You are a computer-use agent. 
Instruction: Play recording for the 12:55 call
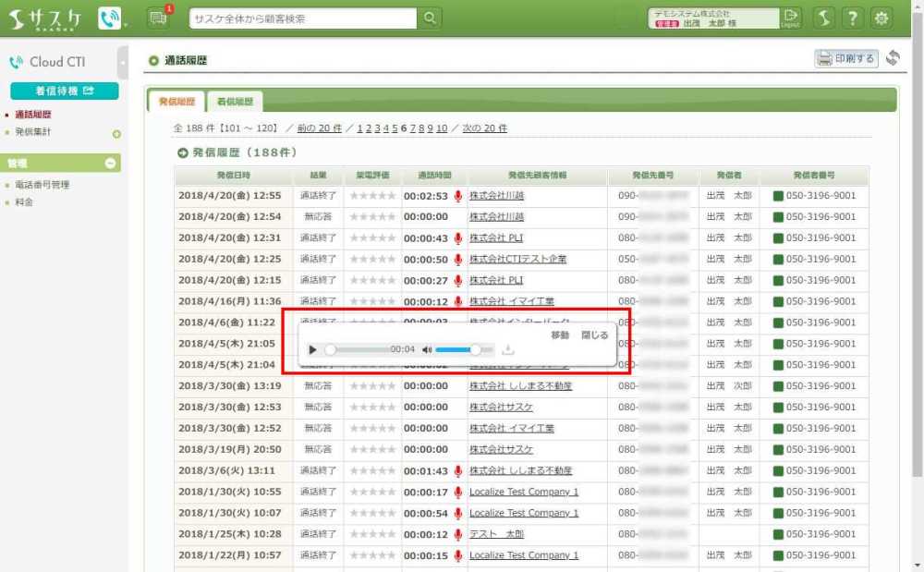[457, 196]
